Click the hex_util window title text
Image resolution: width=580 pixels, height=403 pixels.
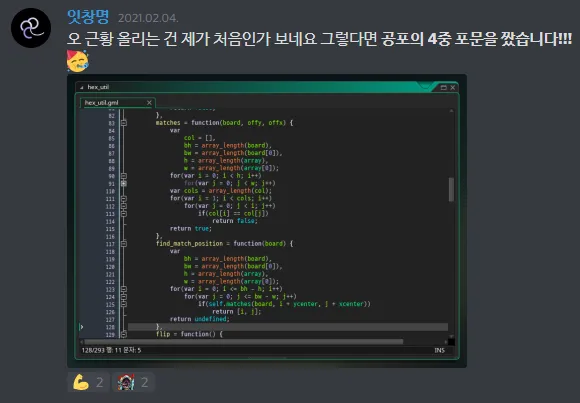pyautogui.click(x=98, y=87)
